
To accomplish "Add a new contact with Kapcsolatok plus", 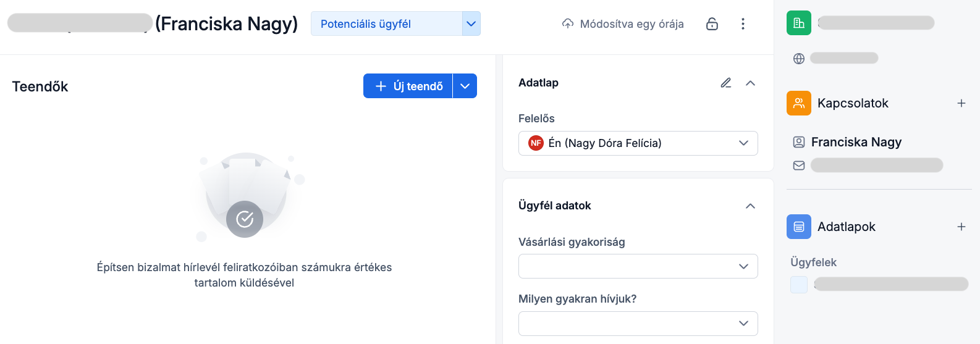I will 961,103.
